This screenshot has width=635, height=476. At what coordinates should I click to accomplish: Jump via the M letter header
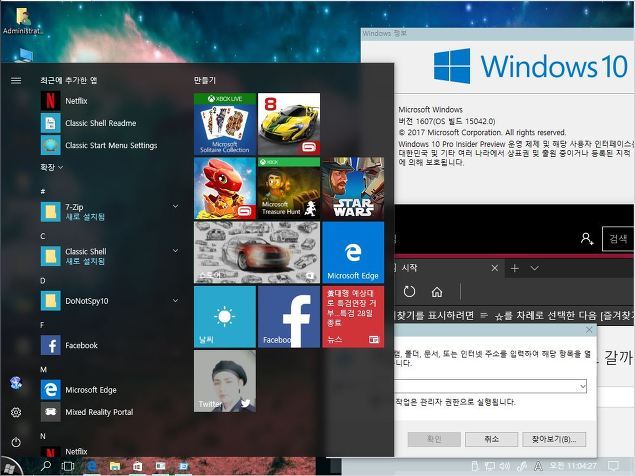pos(43,369)
